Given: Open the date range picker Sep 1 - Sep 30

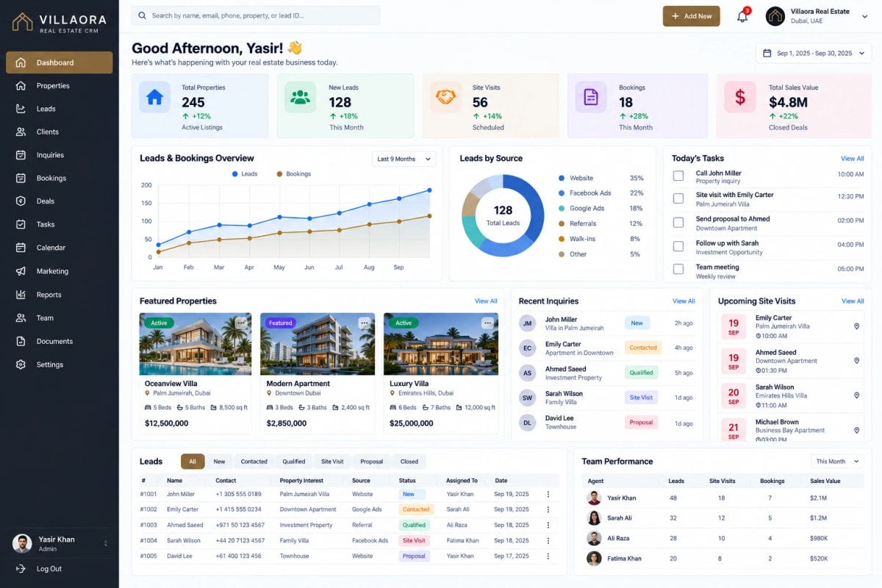Looking at the screenshot, I should (814, 53).
